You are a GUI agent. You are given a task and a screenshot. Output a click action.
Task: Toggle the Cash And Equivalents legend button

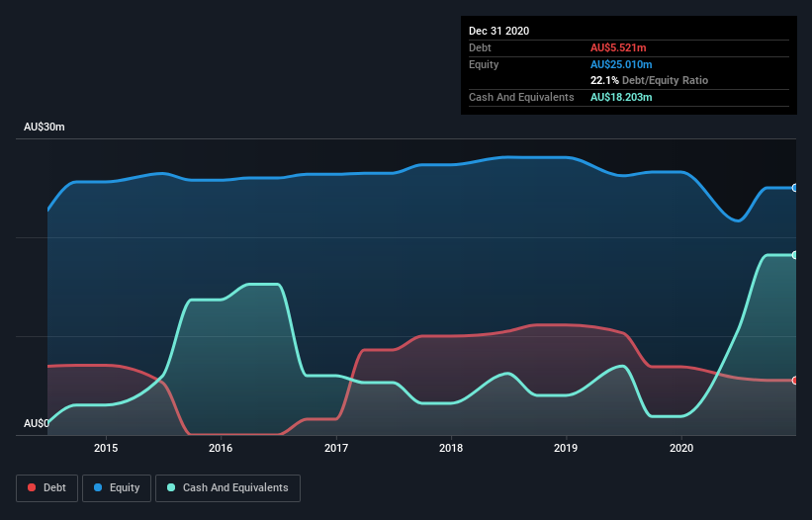(x=227, y=488)
